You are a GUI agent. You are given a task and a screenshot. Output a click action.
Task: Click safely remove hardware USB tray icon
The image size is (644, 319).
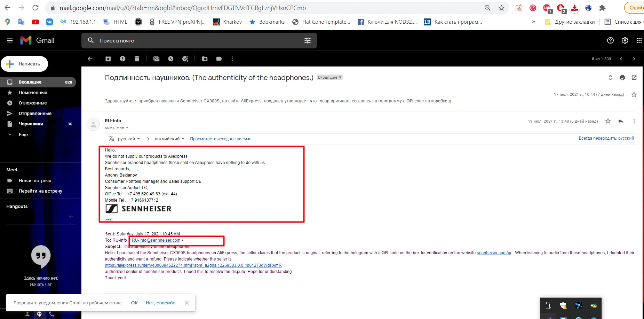[548, 306]
